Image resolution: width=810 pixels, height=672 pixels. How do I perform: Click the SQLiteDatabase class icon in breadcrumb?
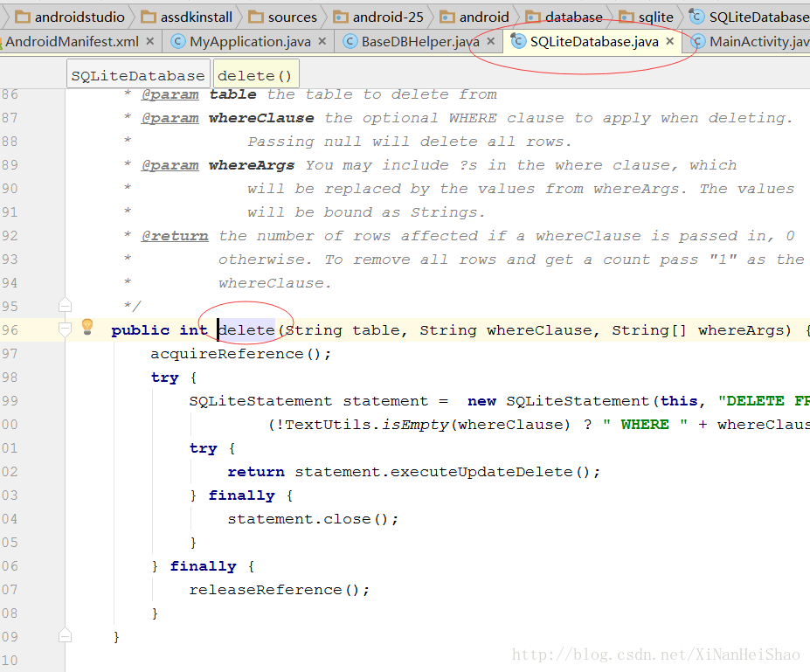696,17
